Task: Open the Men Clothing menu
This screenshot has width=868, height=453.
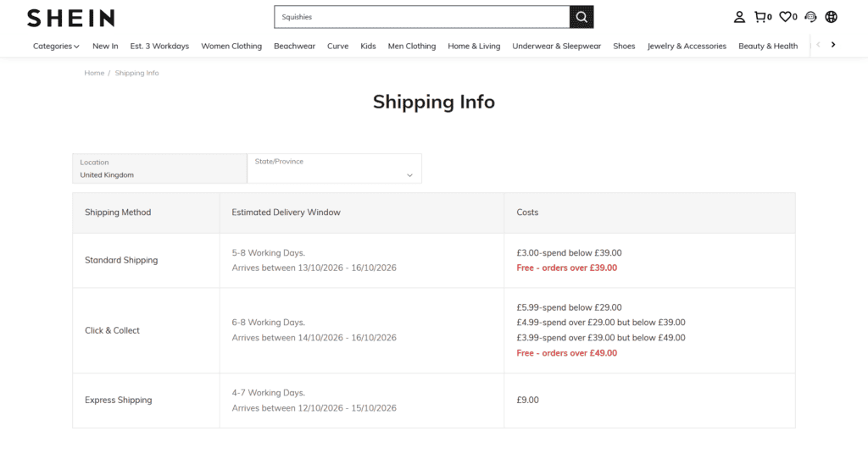Action: (x=412, y=46)
